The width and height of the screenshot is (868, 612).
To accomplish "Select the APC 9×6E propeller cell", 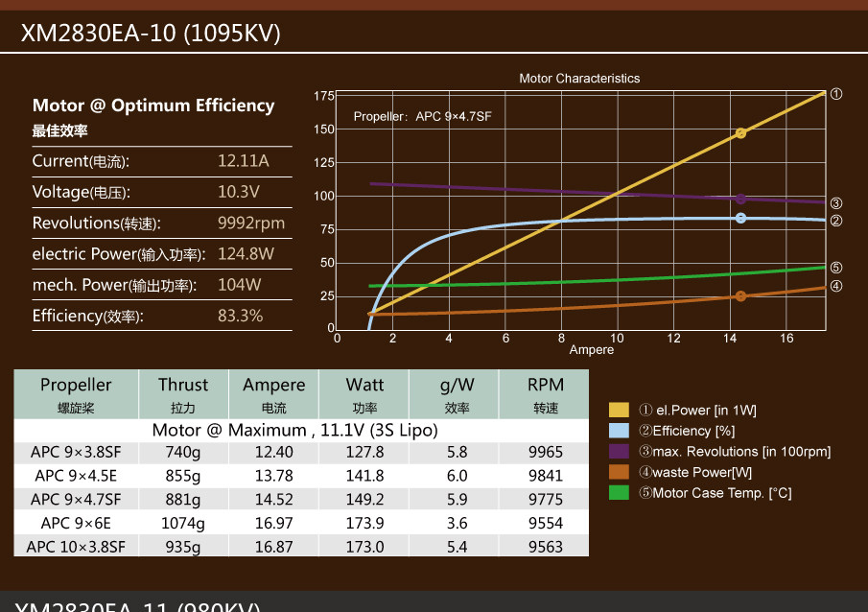I will pyautogui.click(x=76, y=524).
